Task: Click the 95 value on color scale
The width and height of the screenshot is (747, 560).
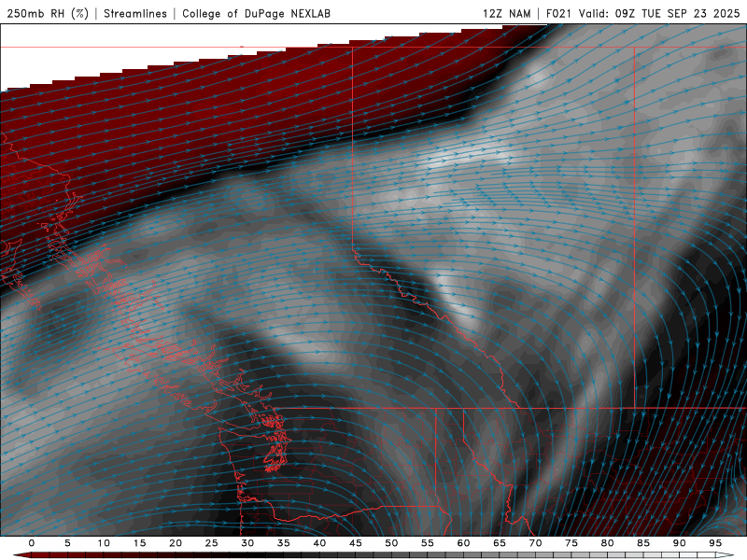Action: coord(715,543)
